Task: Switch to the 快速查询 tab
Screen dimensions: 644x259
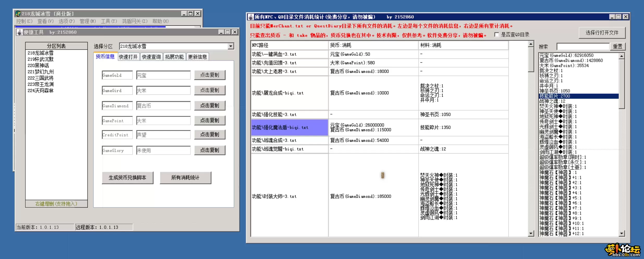Action: [x=151, y=57]
